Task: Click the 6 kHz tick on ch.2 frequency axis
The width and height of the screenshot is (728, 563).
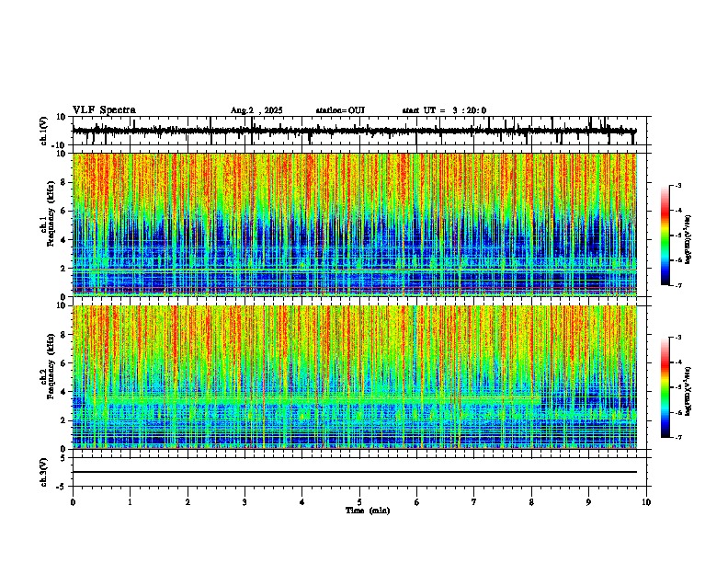Action: point(64,362)
